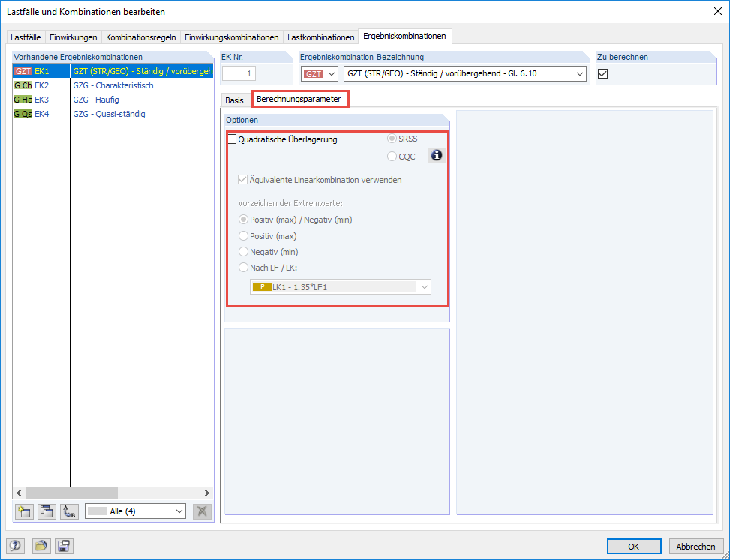This screenshot has height=560, width=730.
Task: Select Positiv (max) / Negativ (min) option
Action: [x=243, y=220]
